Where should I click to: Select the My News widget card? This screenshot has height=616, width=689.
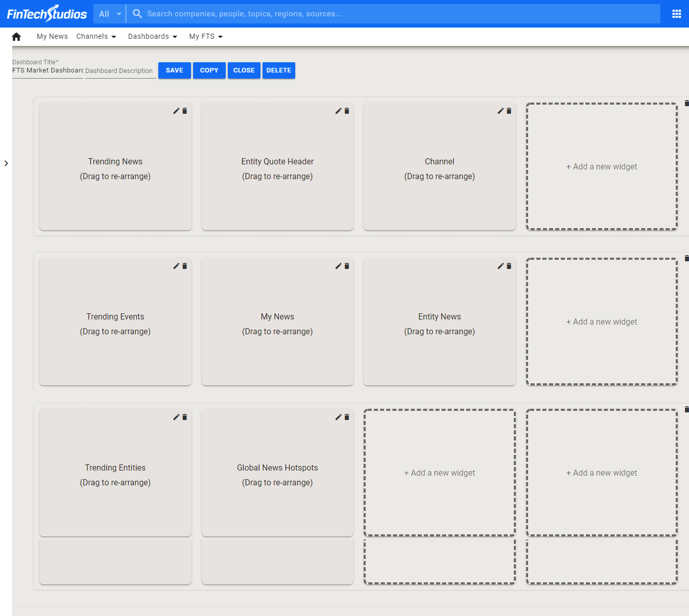(x=277, y=322)
